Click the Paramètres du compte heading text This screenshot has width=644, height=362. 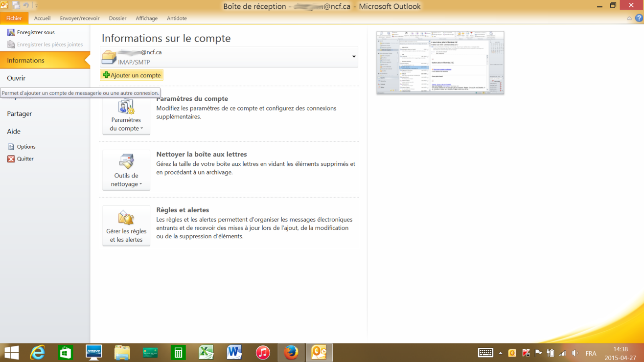[192, 98]
